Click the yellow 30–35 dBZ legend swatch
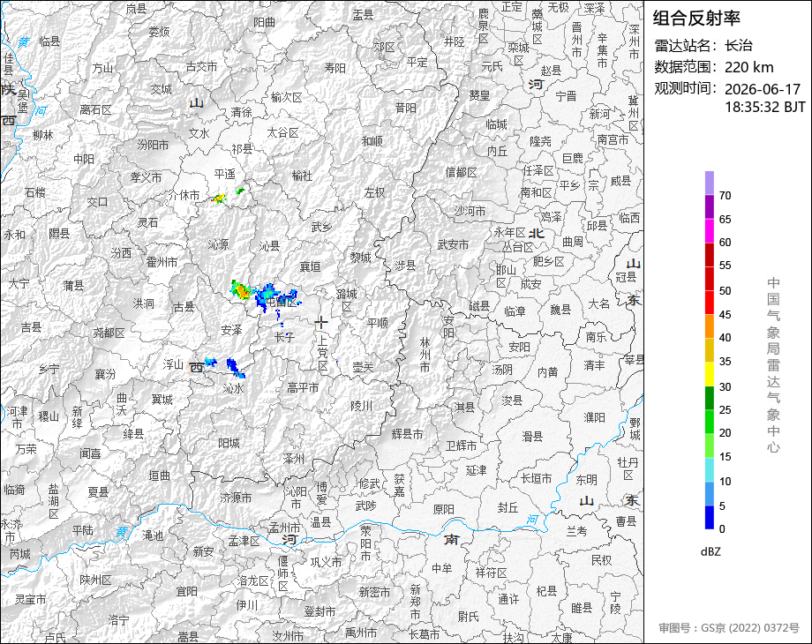 coord(709,374)
